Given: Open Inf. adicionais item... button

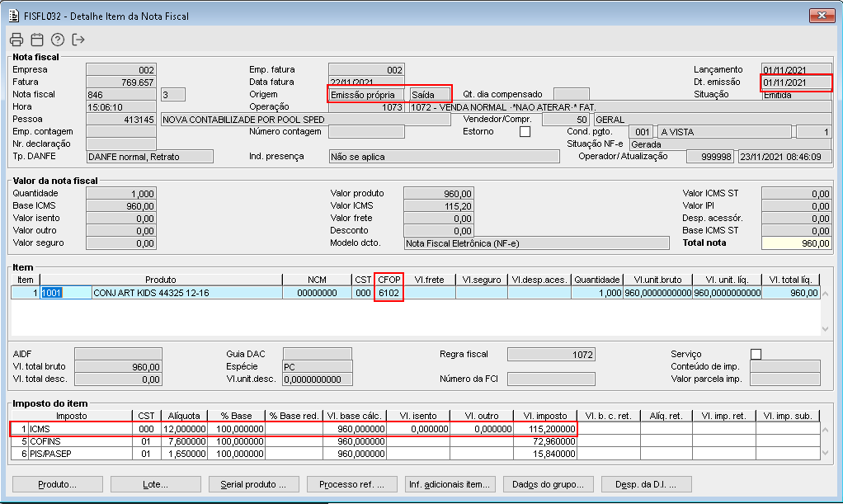Looking at the screenshot, I should [450, 484].
